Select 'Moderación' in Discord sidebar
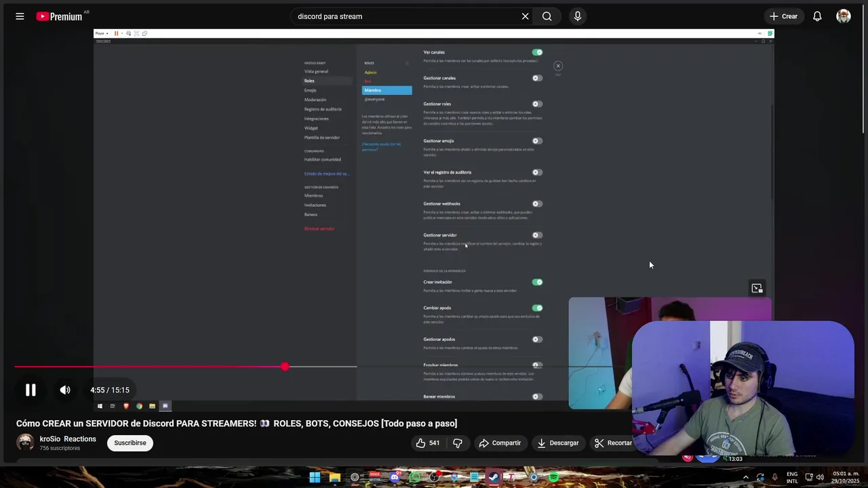The height and width of the screenshot is (488, 868). [315, 100]
